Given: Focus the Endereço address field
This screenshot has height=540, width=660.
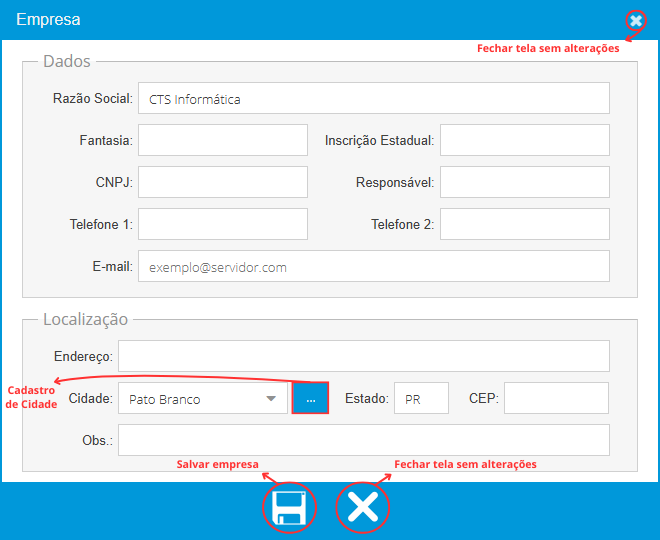Looking at the screenshot, I should [x=363, y=356].
